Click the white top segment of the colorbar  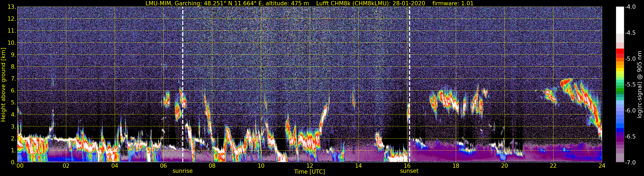pos(620,20)
